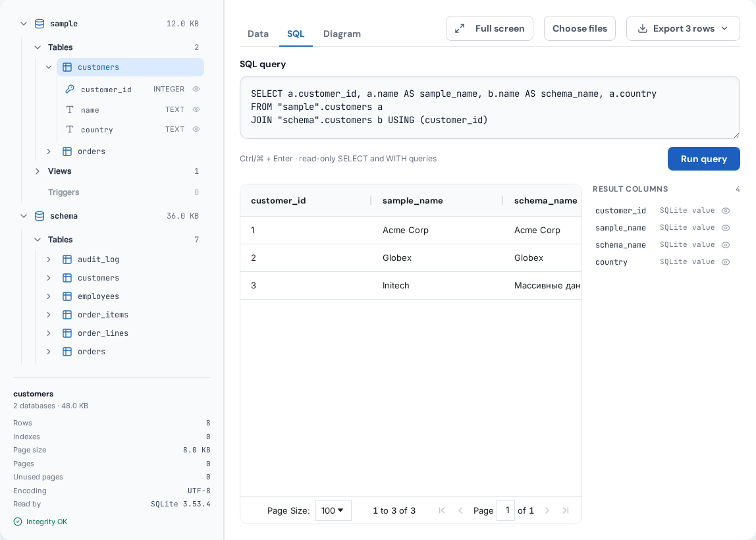Collapse the sample Tables group
Image resolution: width=756 pixels, height=540 pixels.
click(38, 47)
